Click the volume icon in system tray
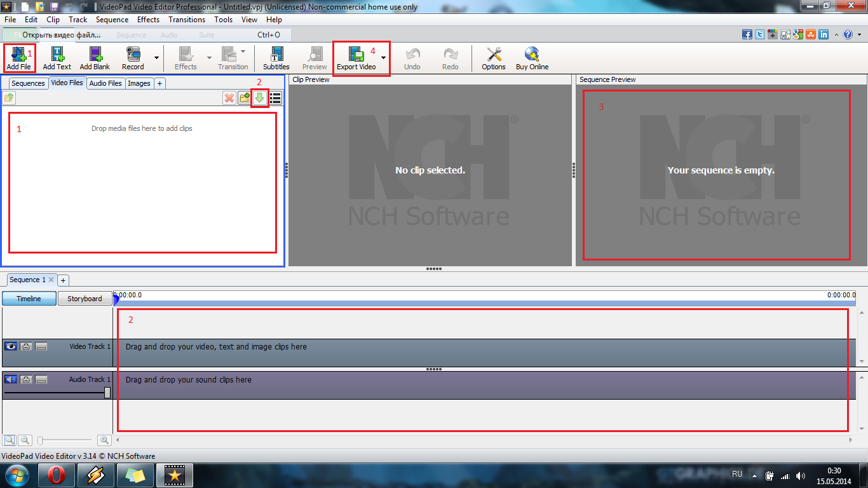The height and width of the screenshot is (488, 868). (801, 475)
